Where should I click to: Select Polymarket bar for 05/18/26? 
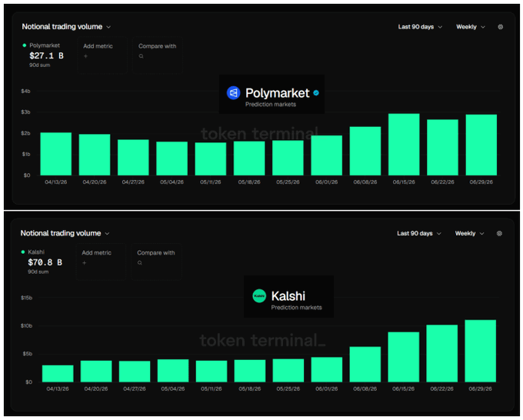click(249, 158)
